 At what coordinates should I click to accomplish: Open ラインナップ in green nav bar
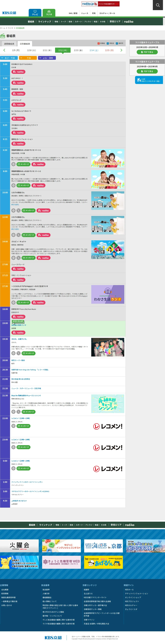point(45,22)
